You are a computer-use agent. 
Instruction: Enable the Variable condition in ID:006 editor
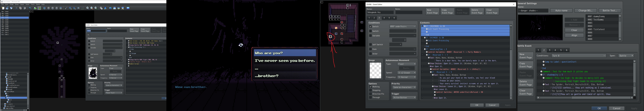click(x=370, y=35)
